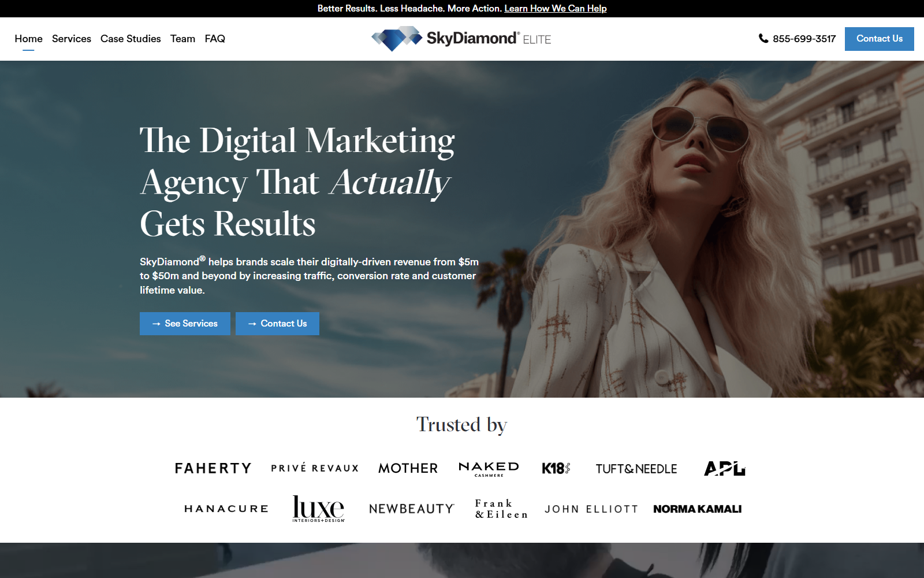Image resolution: width=924 pixels, height=578 pixels.
Task: Click the Faherty brand logo
Action: pos(213,468)
